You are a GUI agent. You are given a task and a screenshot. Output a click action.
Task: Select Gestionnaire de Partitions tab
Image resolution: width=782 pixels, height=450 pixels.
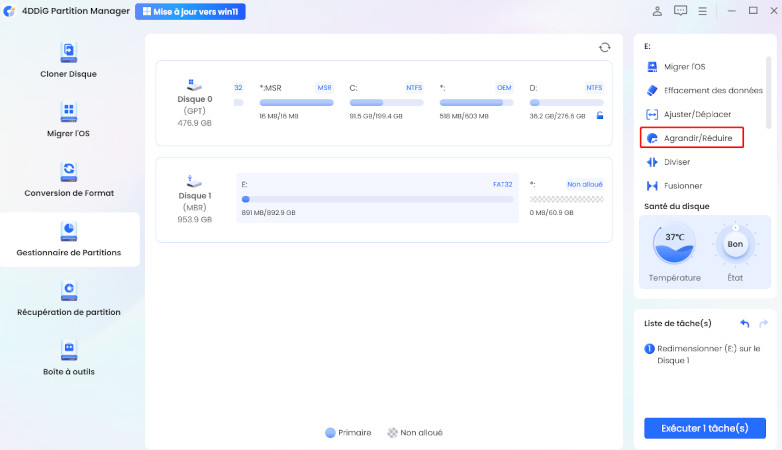tap(69, 238)
